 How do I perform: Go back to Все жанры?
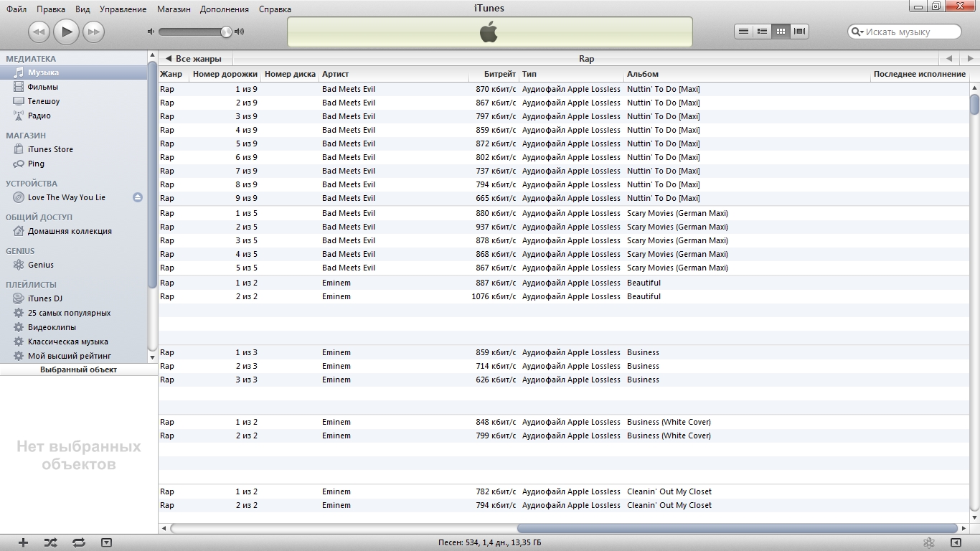tap(194, 59)
